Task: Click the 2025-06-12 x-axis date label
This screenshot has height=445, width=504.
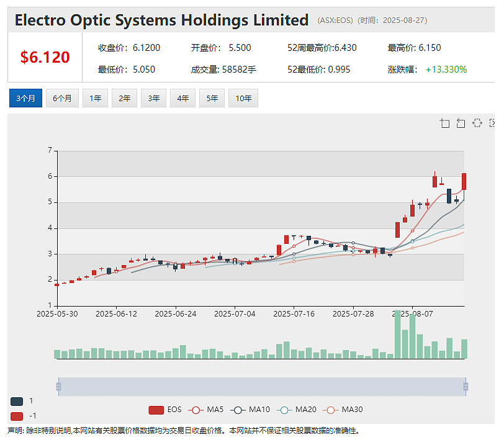Action: tap(116, 314)
